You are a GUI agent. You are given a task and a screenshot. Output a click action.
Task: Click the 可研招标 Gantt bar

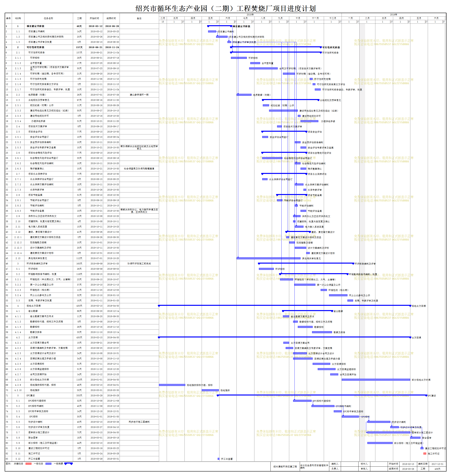(x=239, y=58)
